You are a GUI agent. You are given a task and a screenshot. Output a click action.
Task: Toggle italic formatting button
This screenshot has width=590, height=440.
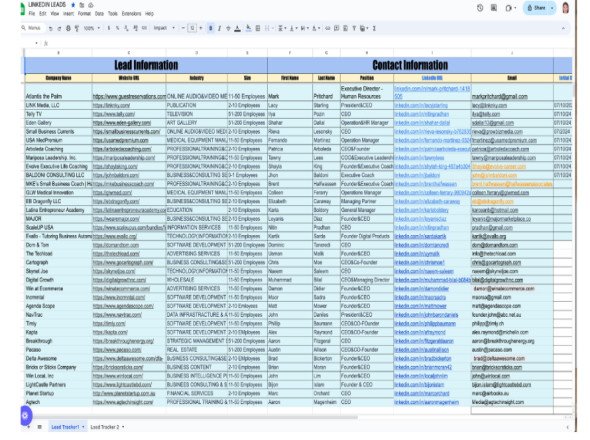pyautogui.click(x=219, y=28)
